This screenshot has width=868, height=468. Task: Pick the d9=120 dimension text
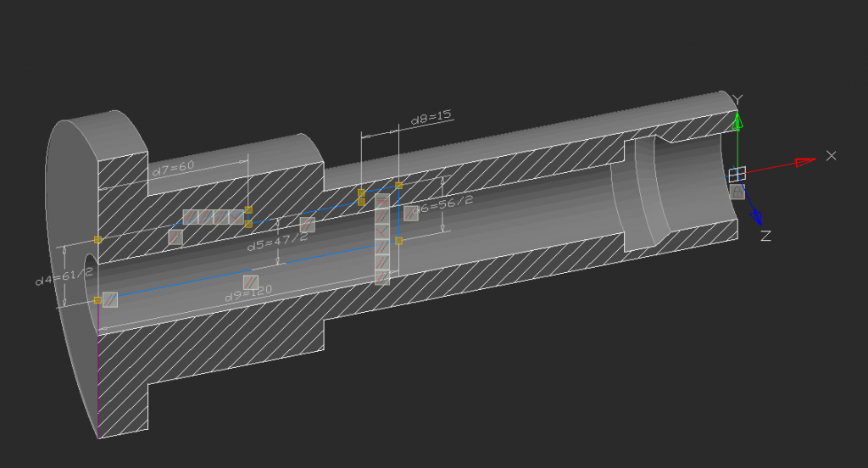(248, 295)
